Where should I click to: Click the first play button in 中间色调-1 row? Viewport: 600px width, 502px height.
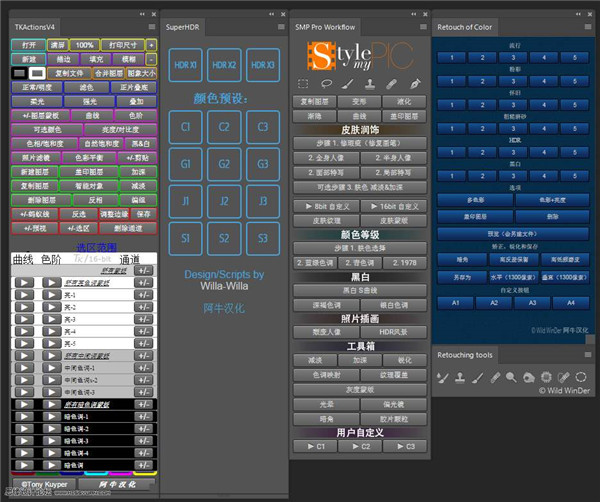coord(24,368)
